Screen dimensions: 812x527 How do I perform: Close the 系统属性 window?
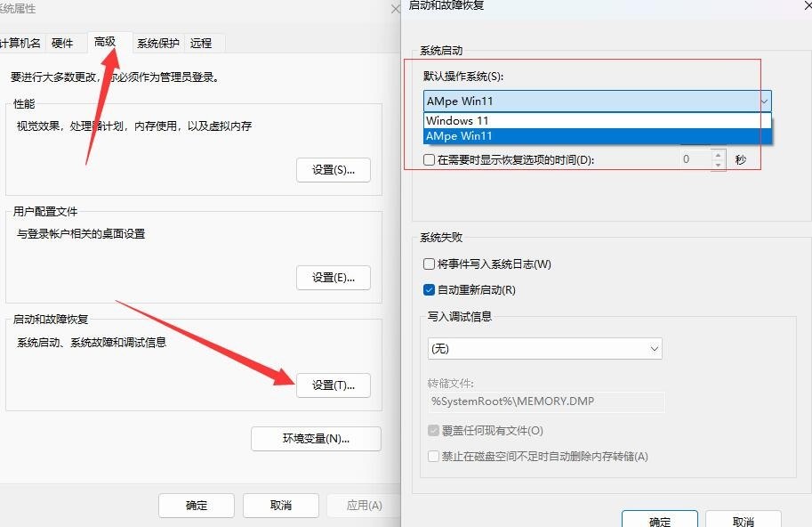coord(396,9)
